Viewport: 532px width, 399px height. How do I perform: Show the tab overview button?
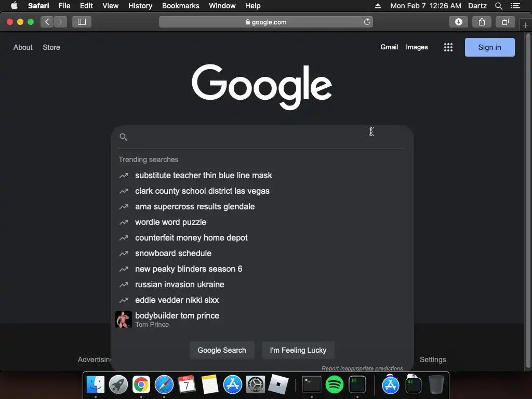[505, 22]
